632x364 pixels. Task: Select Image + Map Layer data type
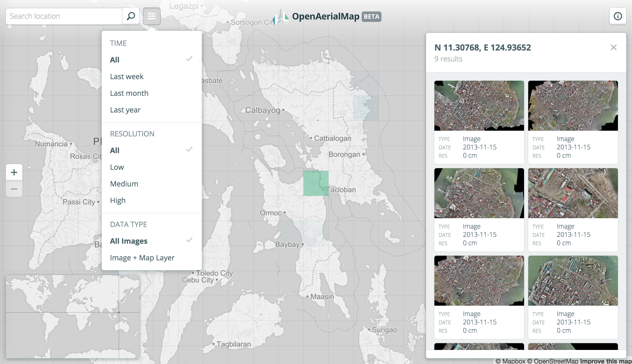151,258
